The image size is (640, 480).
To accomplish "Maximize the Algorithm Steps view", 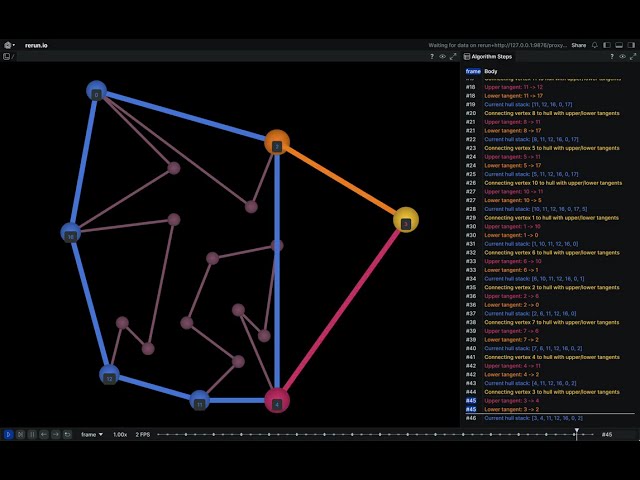I will tap(633, 57).
